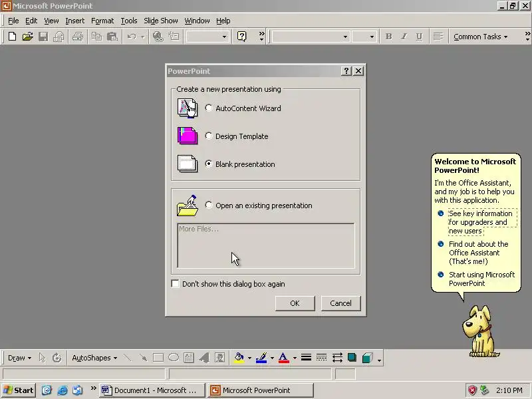Screen dimensions: 532x399
Task: Select the Arrow line drawing tool
Action: pyautogui.click(x=143, y=358)
